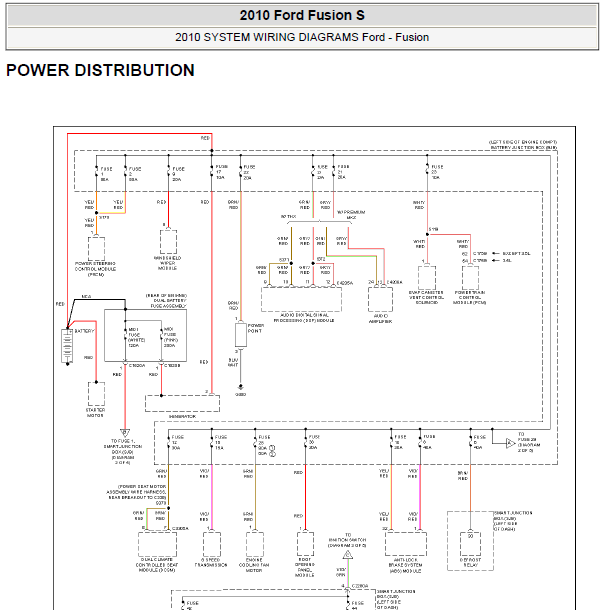
Task: Click the Roof Opening Panel Module box
Action: pos(305,543)
